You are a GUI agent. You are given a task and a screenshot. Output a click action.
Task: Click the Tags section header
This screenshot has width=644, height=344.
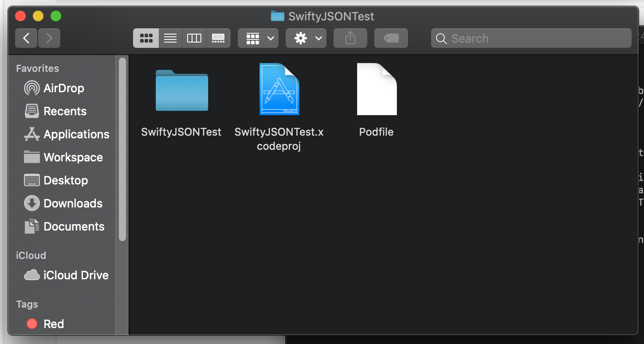point(27,304)
